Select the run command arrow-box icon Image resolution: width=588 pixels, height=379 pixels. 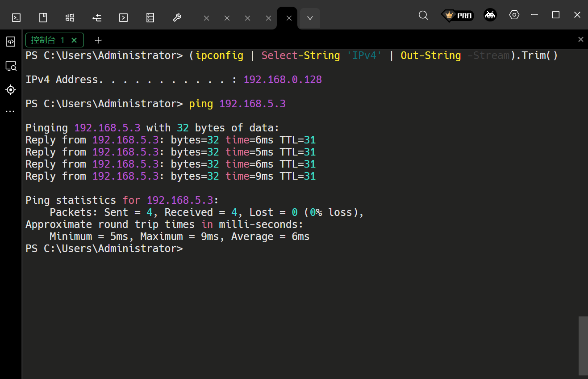click(123, 18)
